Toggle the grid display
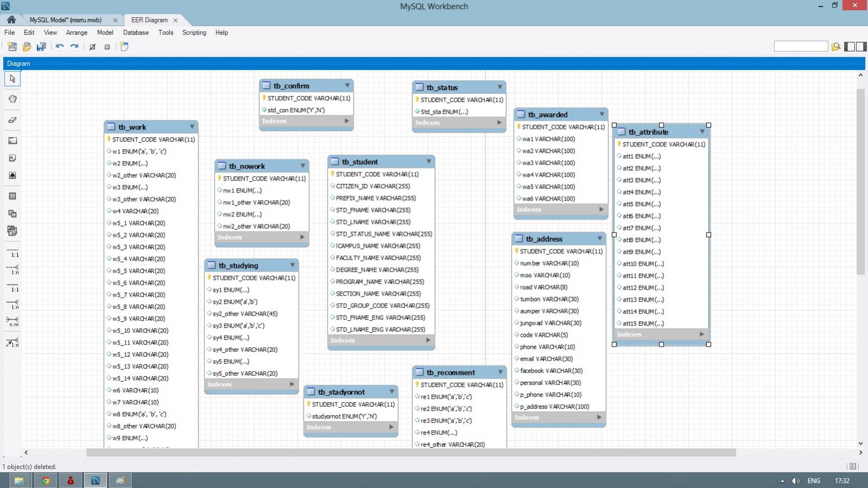 92,47
